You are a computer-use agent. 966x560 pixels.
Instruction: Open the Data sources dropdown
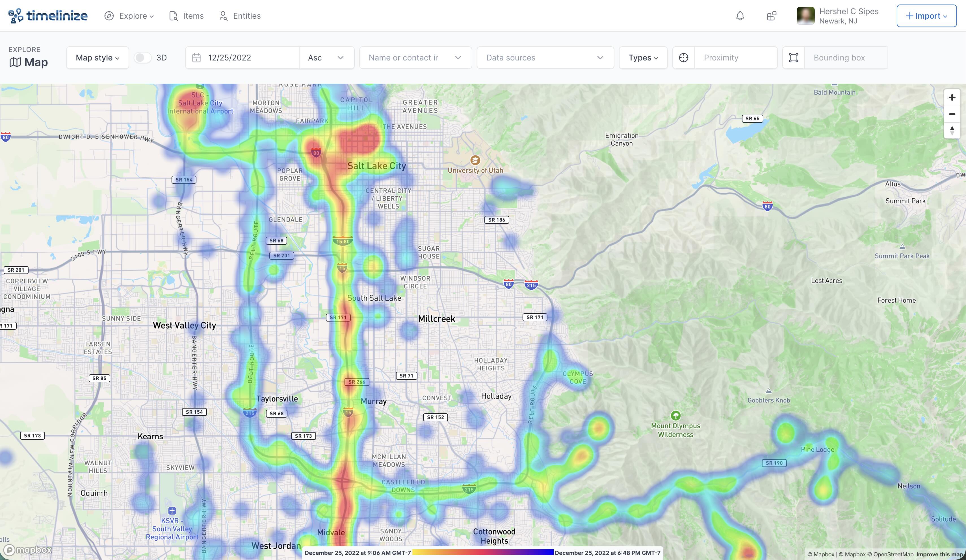pyautogui.click(x=545, y=58)
